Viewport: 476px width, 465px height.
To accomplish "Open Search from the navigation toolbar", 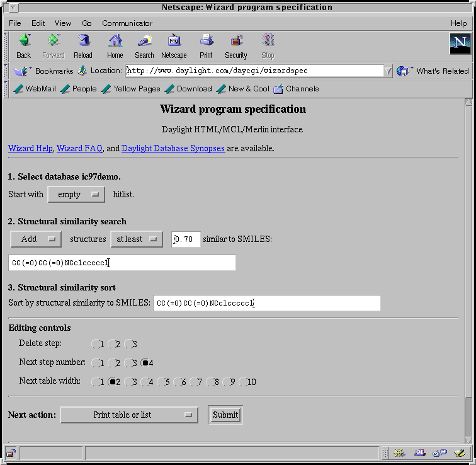I will coord(144,42).
